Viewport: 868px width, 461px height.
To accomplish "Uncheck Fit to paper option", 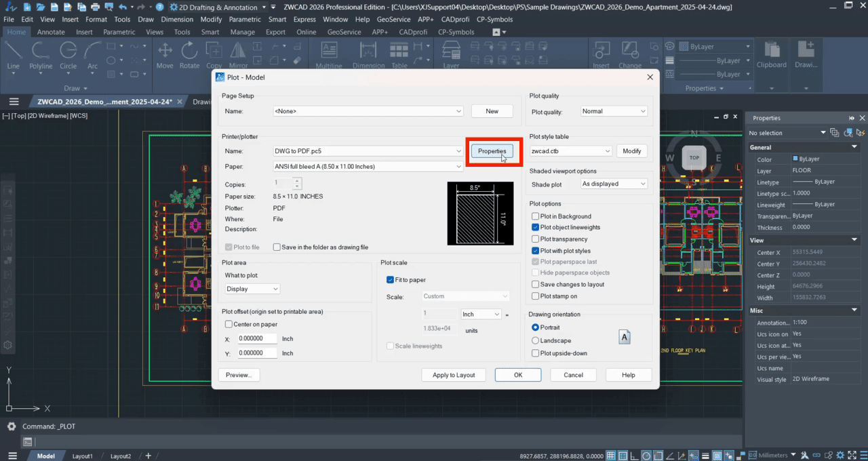I will [x=390, y=279].
